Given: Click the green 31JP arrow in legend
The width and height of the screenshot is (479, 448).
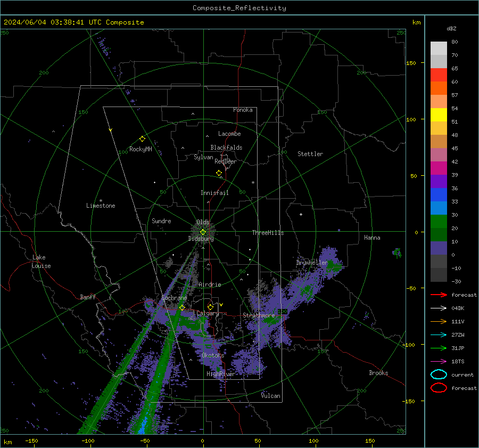Looking at the screenshot, I should click(439, 348).
